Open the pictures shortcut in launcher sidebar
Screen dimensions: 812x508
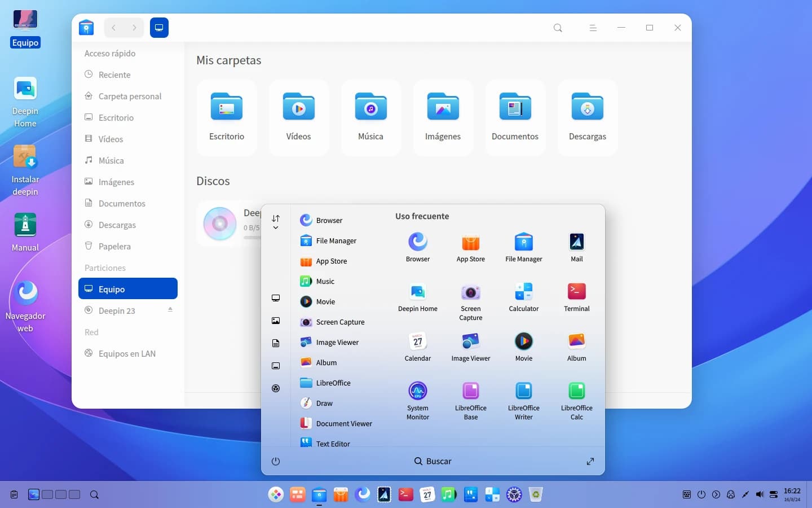276,321
